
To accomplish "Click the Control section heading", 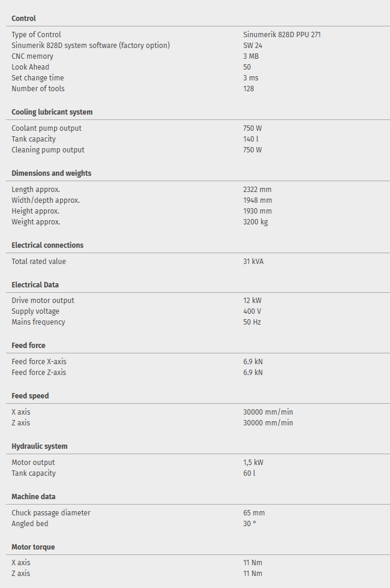I will click(23, 19).
